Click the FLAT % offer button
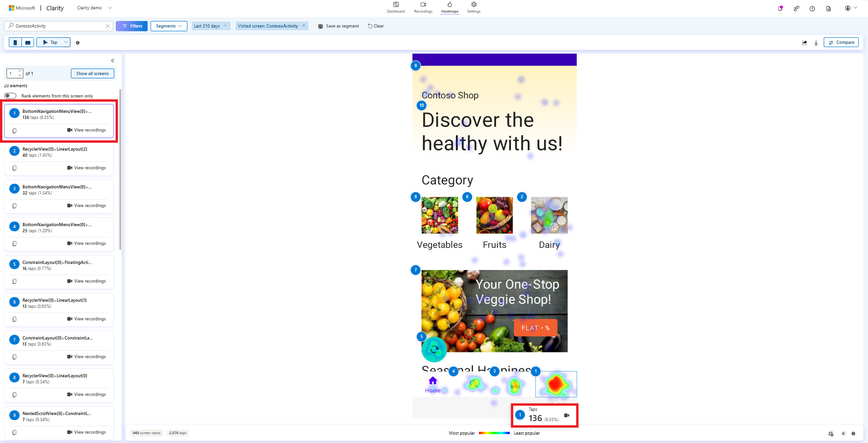868x443 pixels. [x=536, y=328]
